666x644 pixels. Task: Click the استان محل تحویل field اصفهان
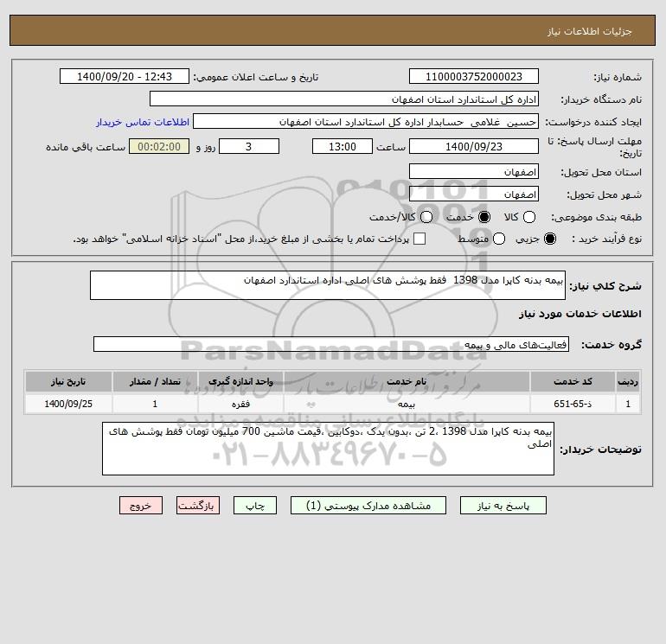click(474, 171)
